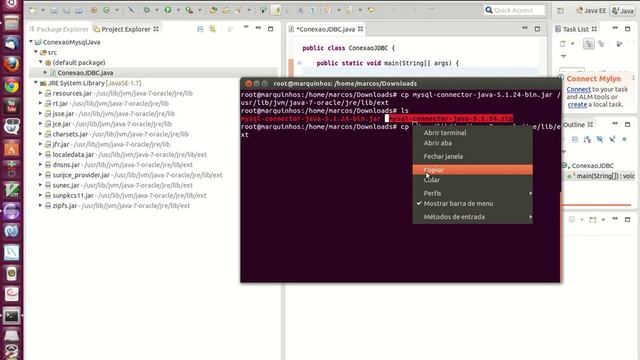This screenshot has height=360, width=640.
Task: Click the Run External Tools icon
Action: [x=189, y=10]
